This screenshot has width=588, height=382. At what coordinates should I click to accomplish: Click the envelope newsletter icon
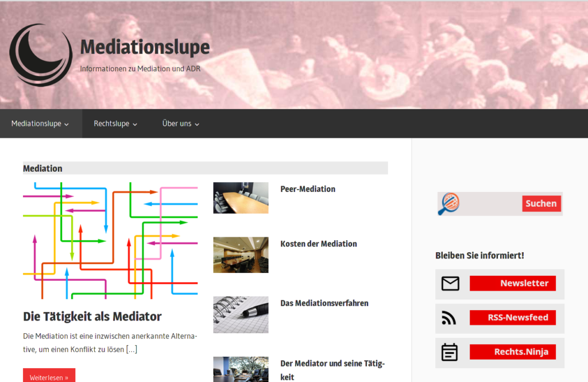pos(450,283)
